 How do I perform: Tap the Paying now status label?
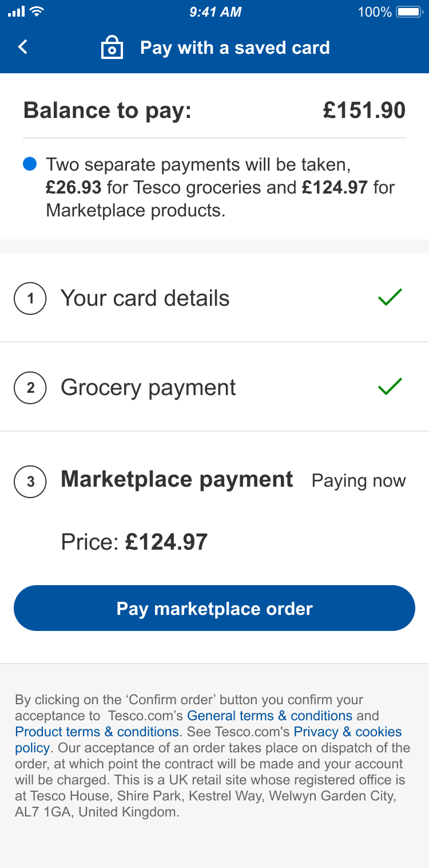(x=359, y=481)
